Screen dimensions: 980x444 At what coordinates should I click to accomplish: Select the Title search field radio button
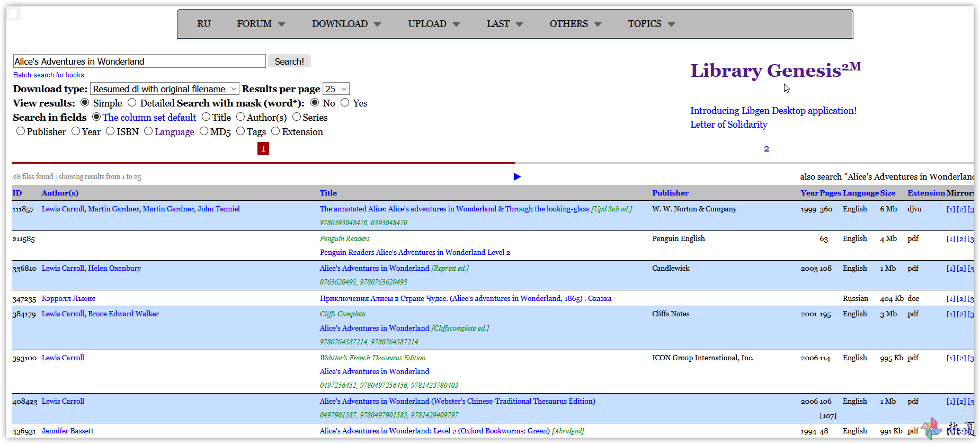pyautogui.click(x=206, y=117)
